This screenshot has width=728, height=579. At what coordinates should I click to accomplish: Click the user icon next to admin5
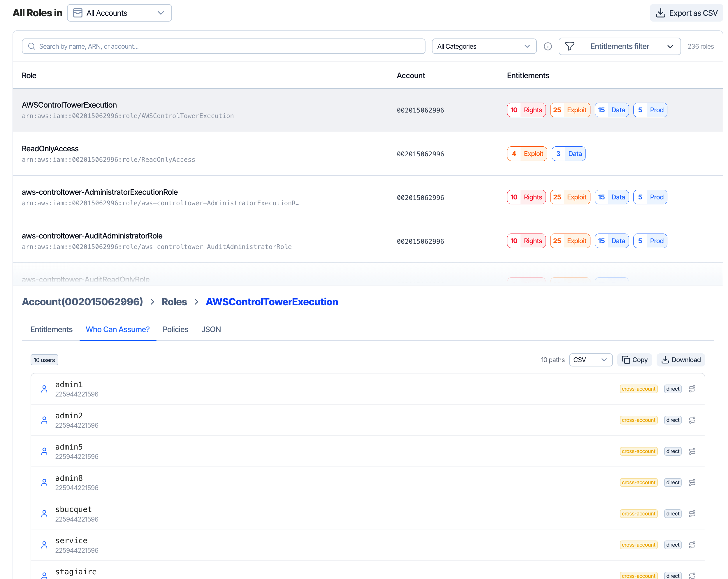coord(44,451)
